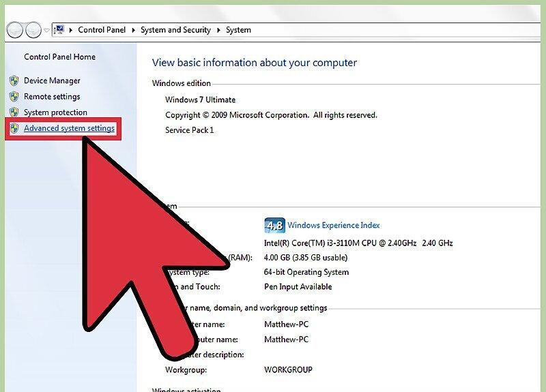
Task: Expand arrow after Control Panel breadcrumb
Action: 133,30
